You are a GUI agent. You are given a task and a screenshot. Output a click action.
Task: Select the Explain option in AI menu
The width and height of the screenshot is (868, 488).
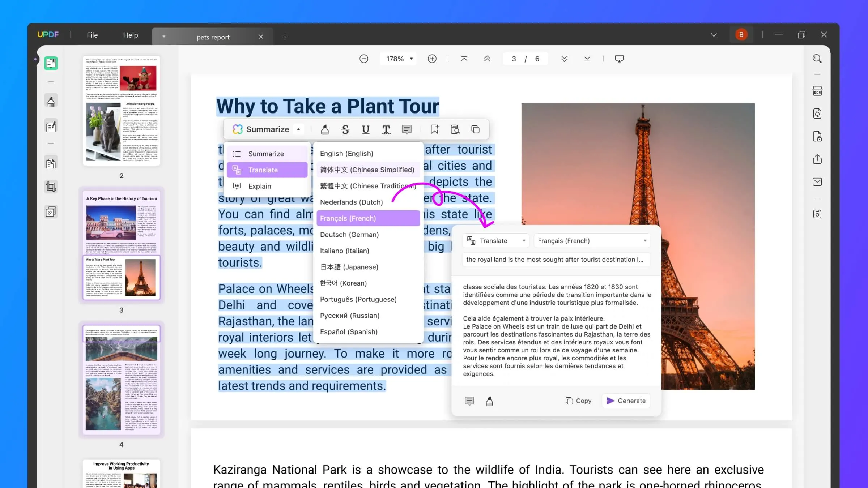[x=259, y=186]
